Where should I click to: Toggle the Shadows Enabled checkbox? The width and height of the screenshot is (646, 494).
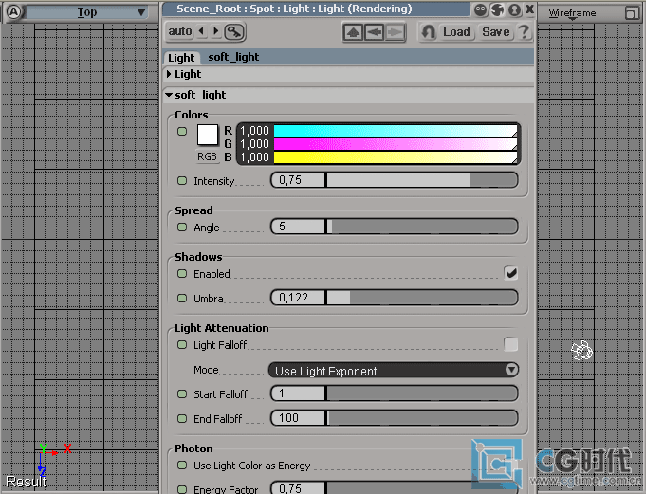click(x=511, y=273)
